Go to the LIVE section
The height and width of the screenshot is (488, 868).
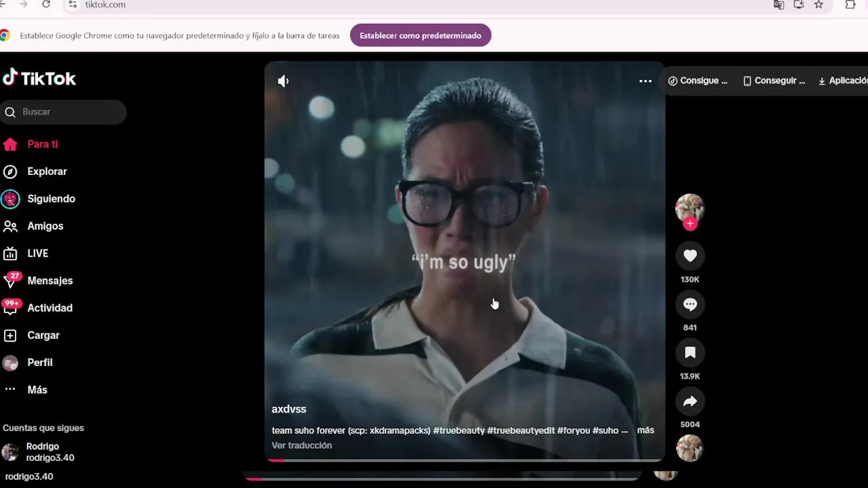[37, 253]
